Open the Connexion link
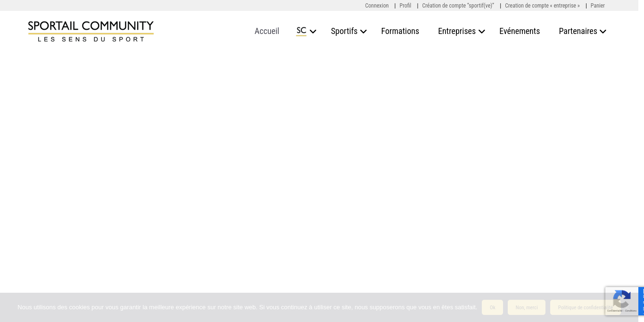The width and height of the screenshot is (644, 322). [x=377, y=6]
